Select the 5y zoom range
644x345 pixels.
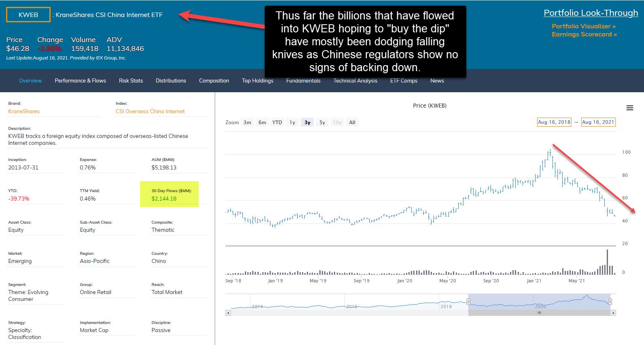coord(322,123)
